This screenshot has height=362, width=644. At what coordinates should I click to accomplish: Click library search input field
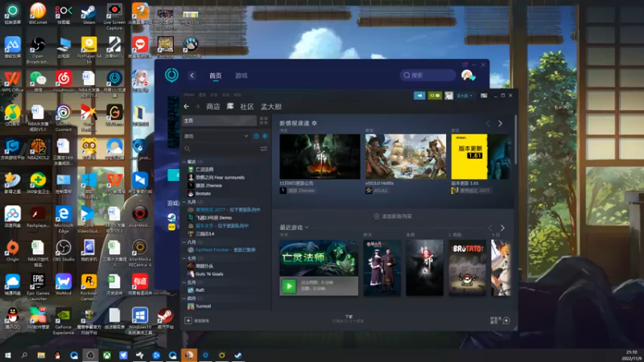click(221, 149)
